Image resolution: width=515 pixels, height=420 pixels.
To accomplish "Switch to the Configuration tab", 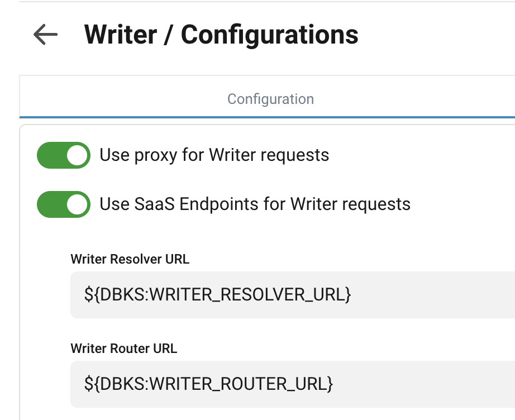I will pos(270,99).
